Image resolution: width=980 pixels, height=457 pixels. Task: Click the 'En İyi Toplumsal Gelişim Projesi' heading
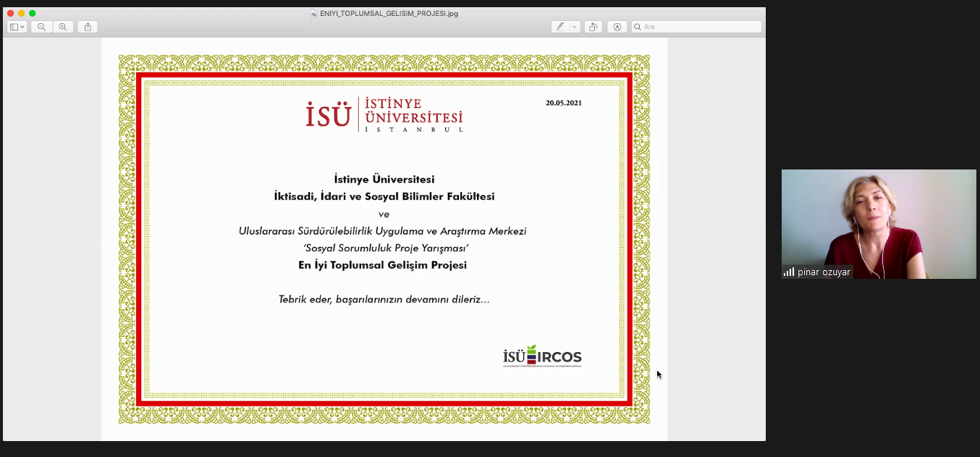(x=382, y=265)
